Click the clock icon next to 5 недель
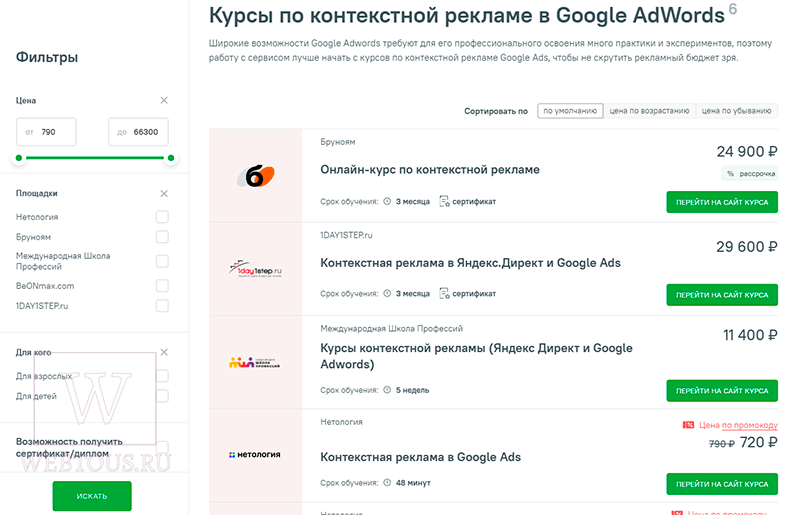Viewport: 800px width, 515px height. tap(387, 390)
